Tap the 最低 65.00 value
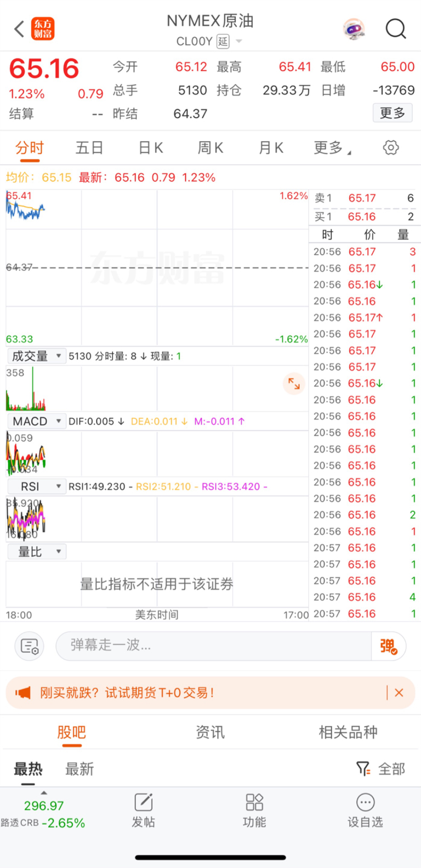Screen dimensions: 421x868 pos(397,67)
